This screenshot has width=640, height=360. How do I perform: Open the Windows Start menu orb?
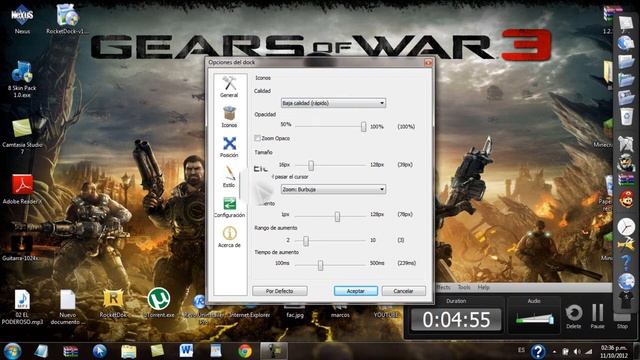tap(12, 351)
